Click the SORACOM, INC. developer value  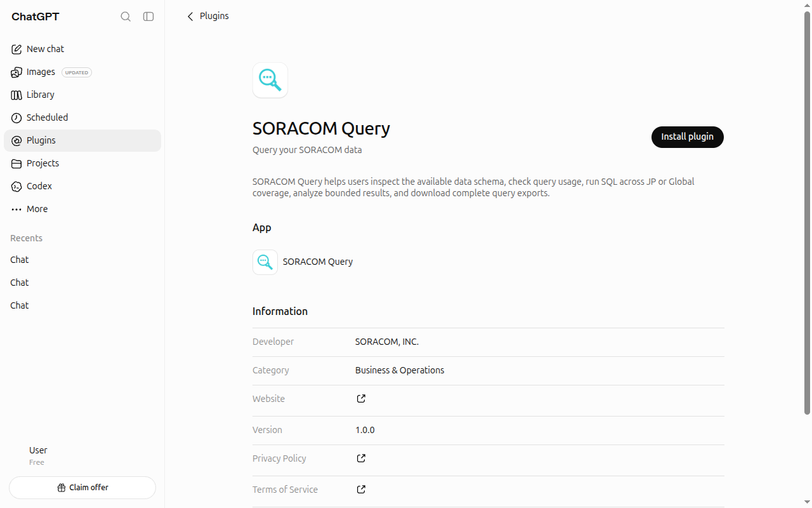coord(387,342)
